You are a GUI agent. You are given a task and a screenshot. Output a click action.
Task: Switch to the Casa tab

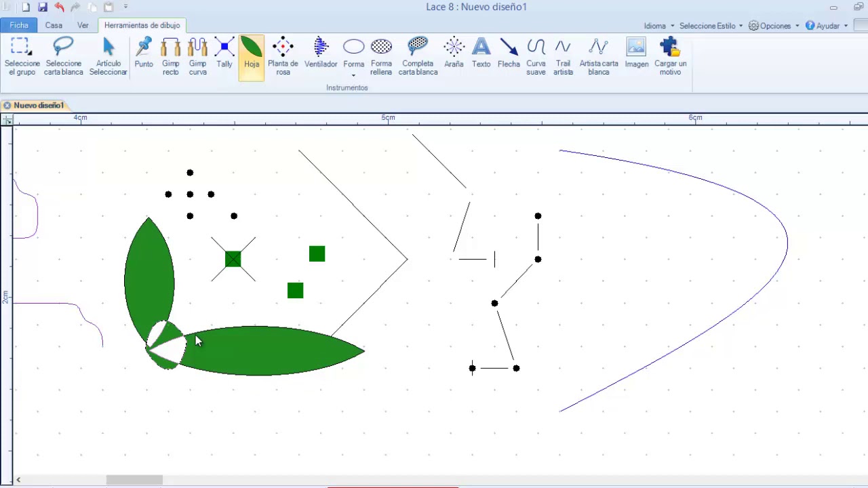pyautogui.click(x=54, y=26)
